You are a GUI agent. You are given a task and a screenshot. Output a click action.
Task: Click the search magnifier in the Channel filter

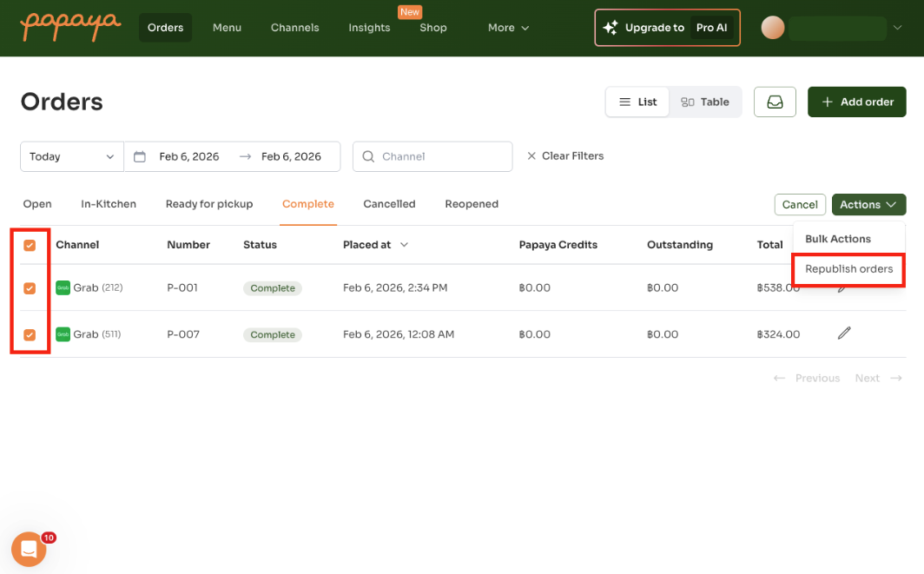click(369, 156)
